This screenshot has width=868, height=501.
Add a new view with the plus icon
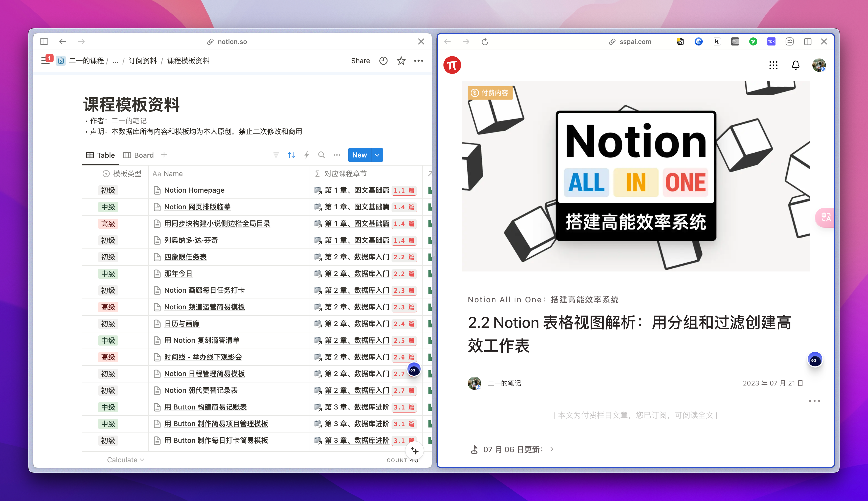164,155
